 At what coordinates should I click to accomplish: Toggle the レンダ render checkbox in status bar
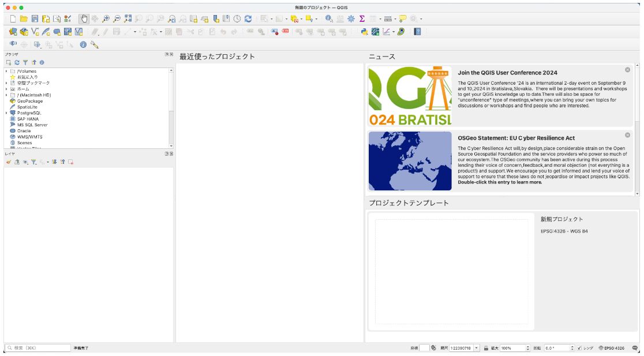579,348
